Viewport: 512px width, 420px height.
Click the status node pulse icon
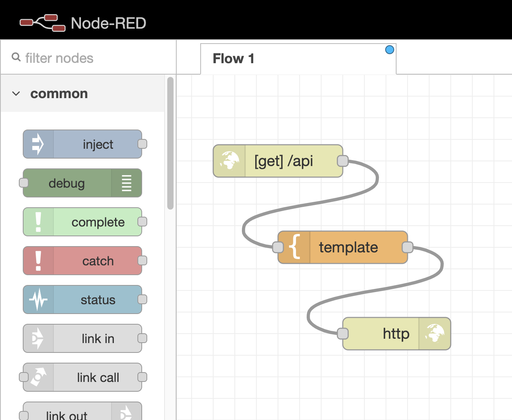[x=38, y=299]
